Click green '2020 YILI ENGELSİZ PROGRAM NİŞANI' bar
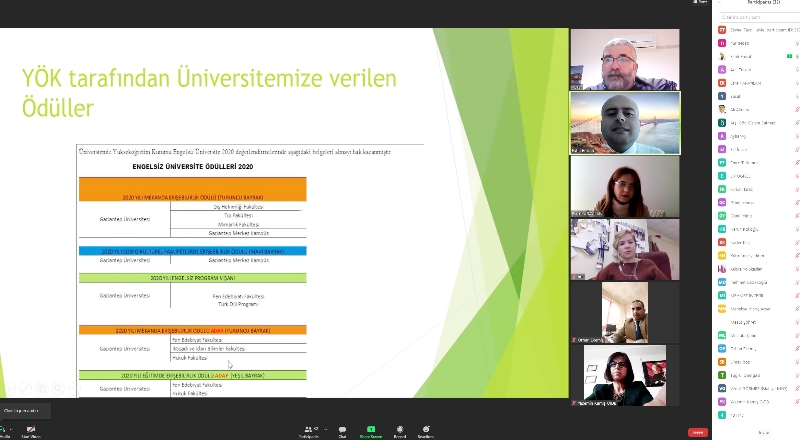 coord(193,278)
